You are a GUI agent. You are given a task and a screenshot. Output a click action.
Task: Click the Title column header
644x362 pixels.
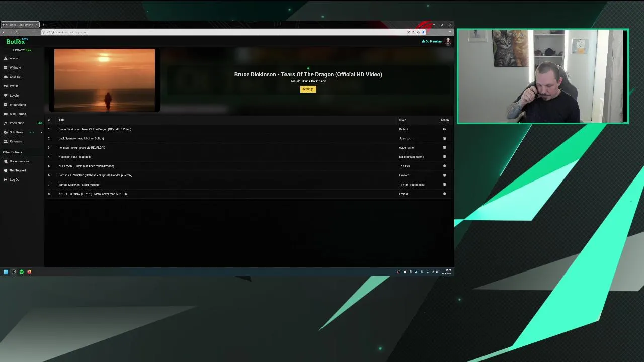coord(61,120)
